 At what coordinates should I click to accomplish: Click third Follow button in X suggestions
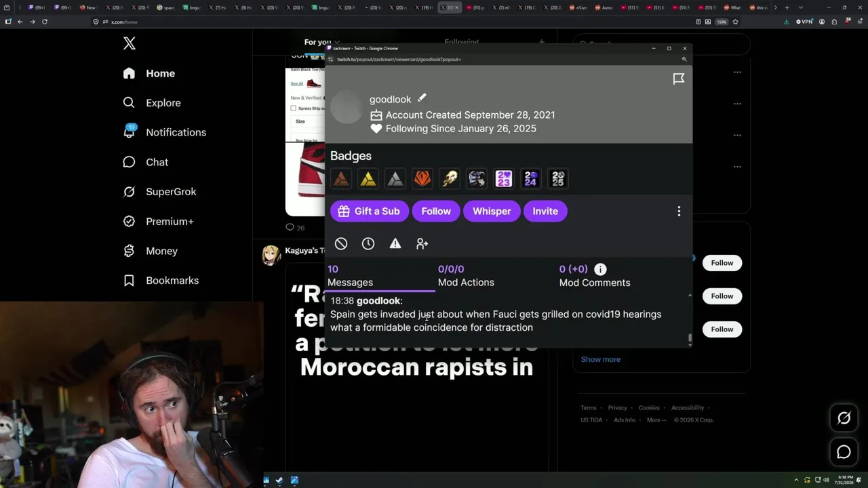coord(722,329)
